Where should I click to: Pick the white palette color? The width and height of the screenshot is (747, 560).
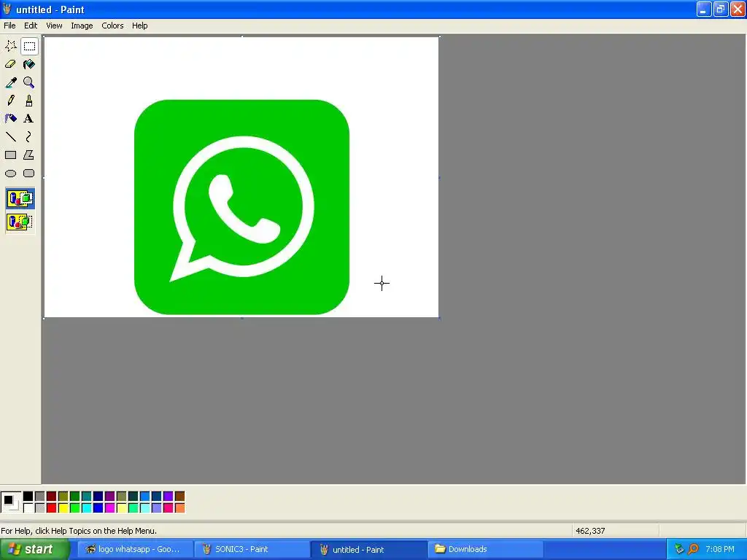pos(28,508)
